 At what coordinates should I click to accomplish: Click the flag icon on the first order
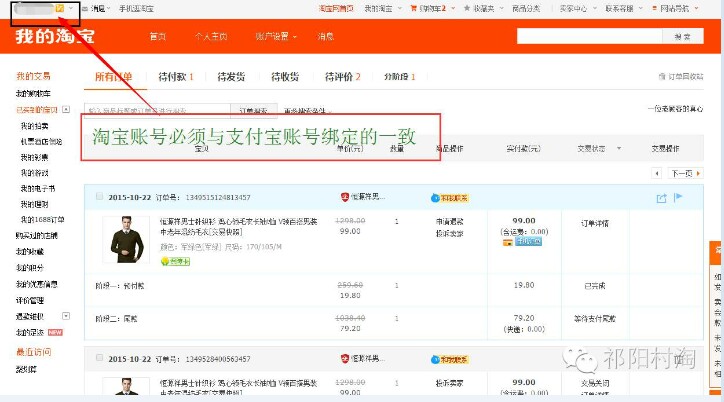[x=678, y=198]
